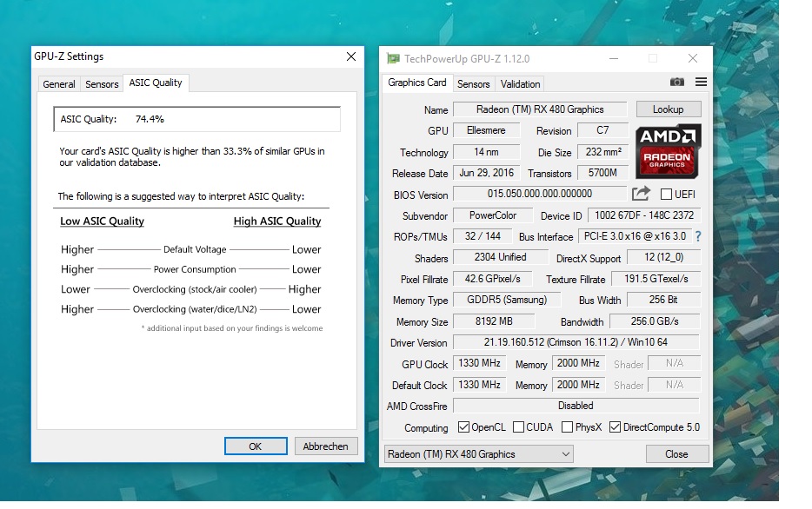Switch to the Sensors tab in GPU-Z main window

click(473, 83)
